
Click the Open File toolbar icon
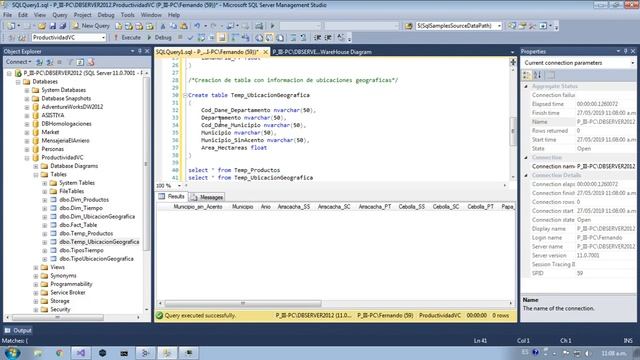pos(42,26)
